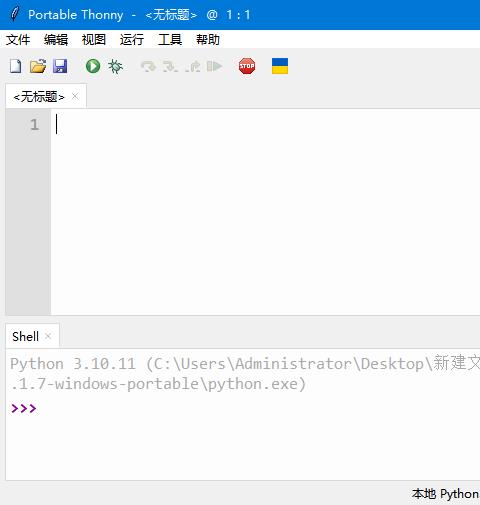Viewport: 480px width, 505px height.
Task: Click the Step into debug icon
Action: coord(170,66)
